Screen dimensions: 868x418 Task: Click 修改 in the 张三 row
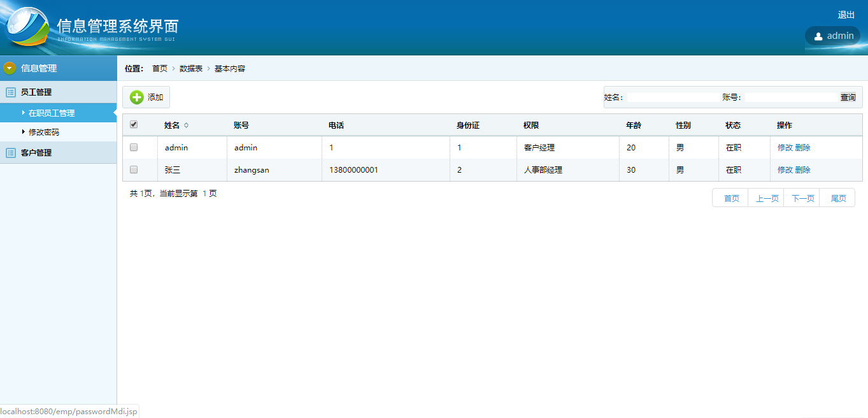[785, 170]
